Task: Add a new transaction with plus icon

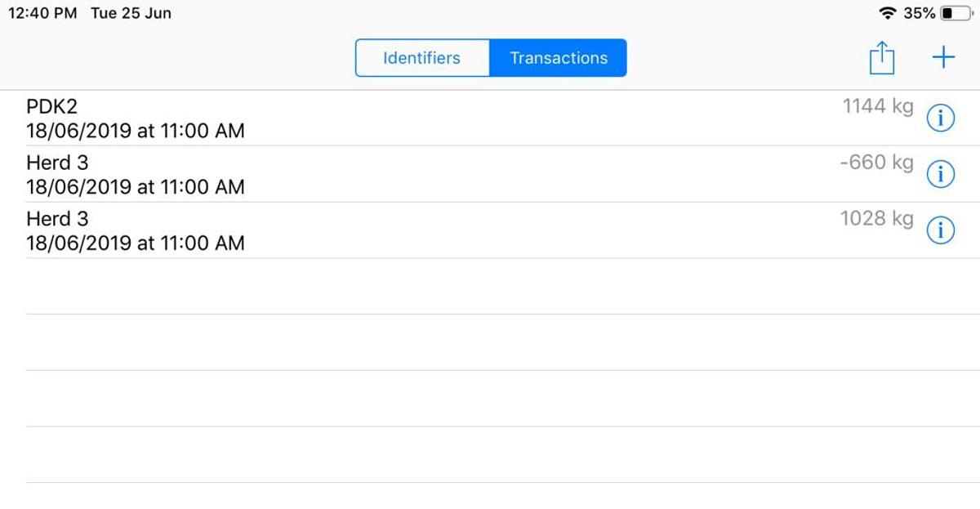Action: point(943,58)
